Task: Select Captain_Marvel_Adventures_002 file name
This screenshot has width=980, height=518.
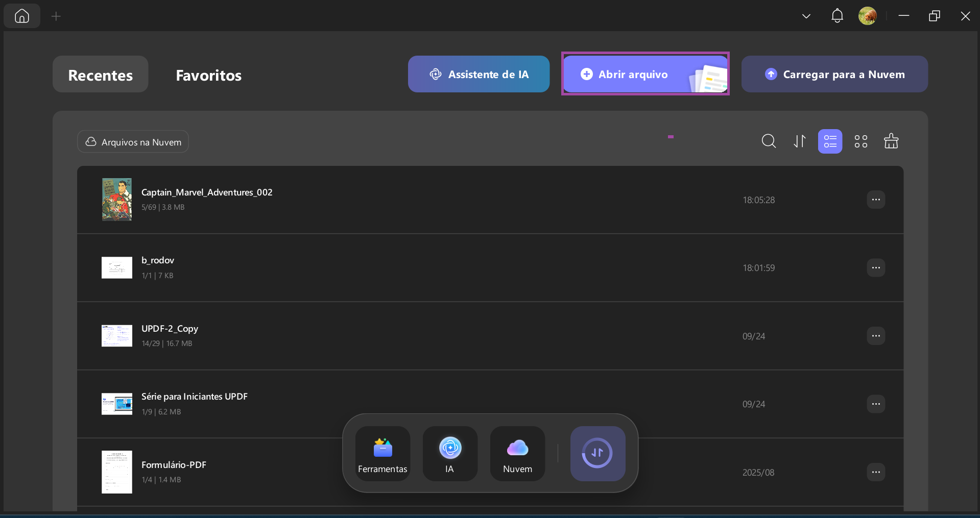Action: 207,192
